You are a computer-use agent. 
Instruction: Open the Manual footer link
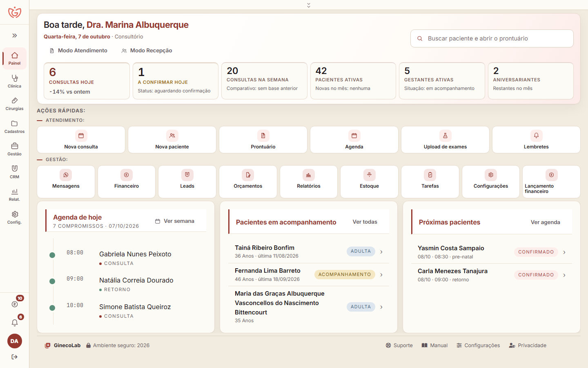pos(434,346)
